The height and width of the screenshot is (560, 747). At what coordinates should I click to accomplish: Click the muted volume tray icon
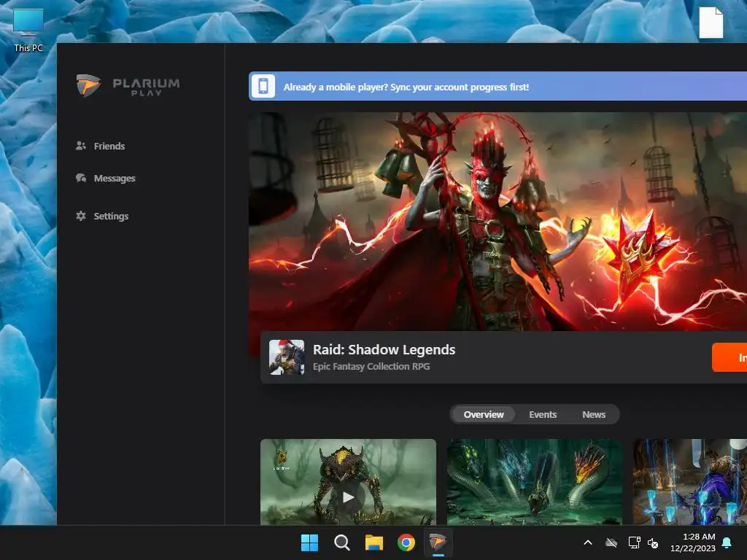pyautogui.click(x=653, y=542)
